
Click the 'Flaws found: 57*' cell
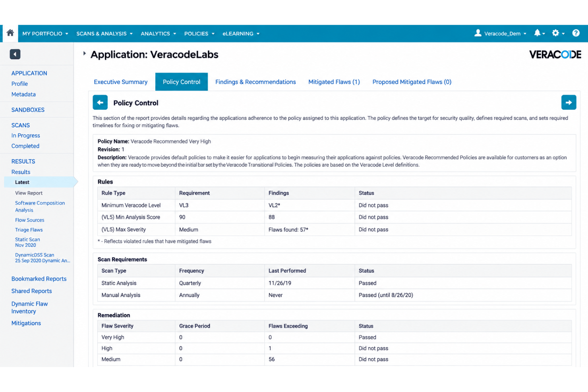309,230
